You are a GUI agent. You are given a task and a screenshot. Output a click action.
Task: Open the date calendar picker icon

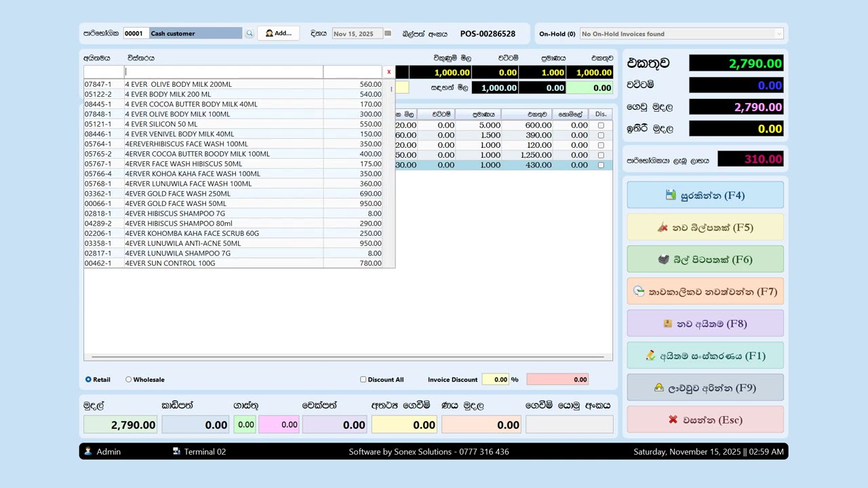pyautogui.click(x=388, y=33)
